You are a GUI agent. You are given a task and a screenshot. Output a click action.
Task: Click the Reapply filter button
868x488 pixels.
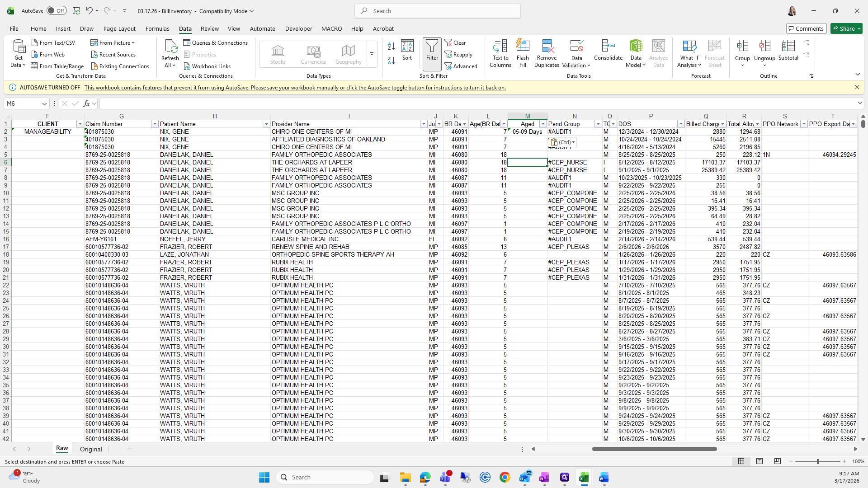pyautogui.click(x=459, y=55)
